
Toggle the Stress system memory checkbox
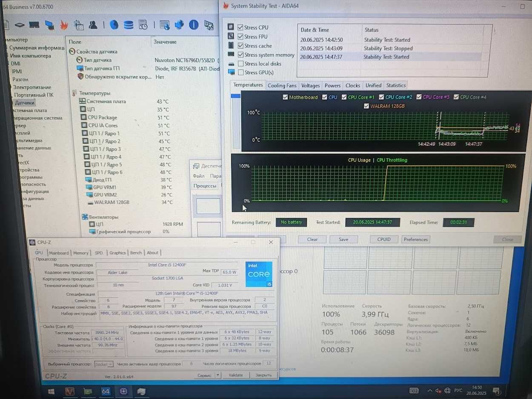click(241, 55)
